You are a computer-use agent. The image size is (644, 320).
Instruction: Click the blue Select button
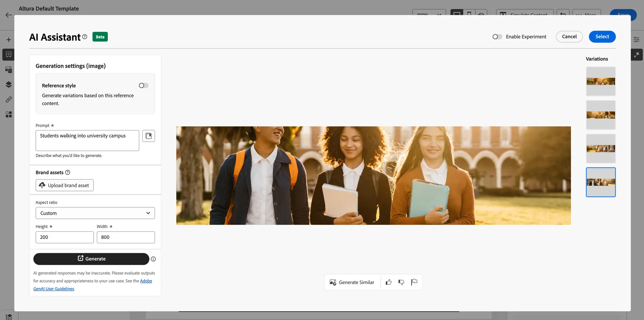(602, 37)
